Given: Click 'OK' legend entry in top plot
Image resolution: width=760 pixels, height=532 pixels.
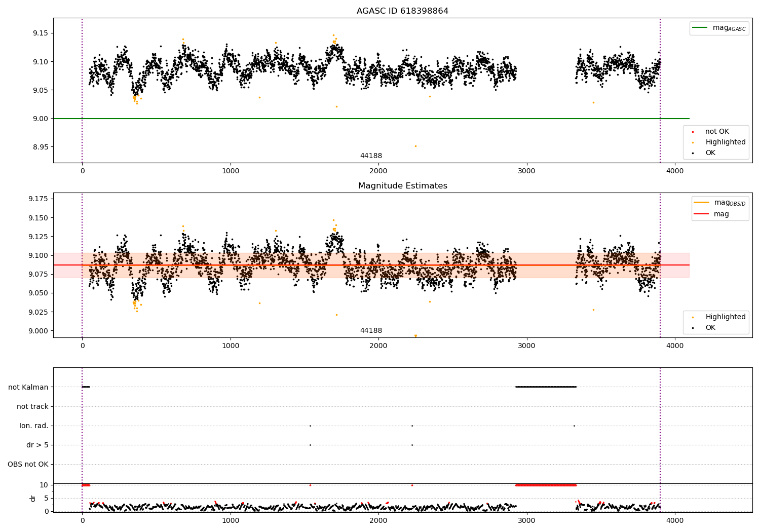Looking at the screenshot, I should [x=710, y=153].
